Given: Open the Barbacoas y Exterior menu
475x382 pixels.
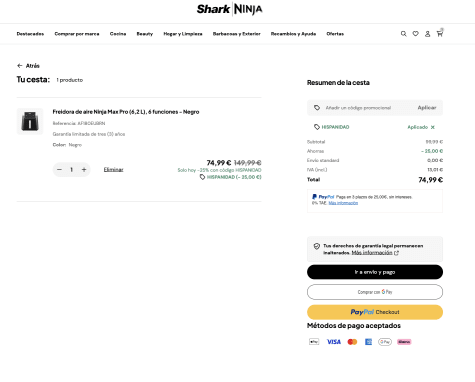Looking at the screenshot, I should (x=237, y=34).
